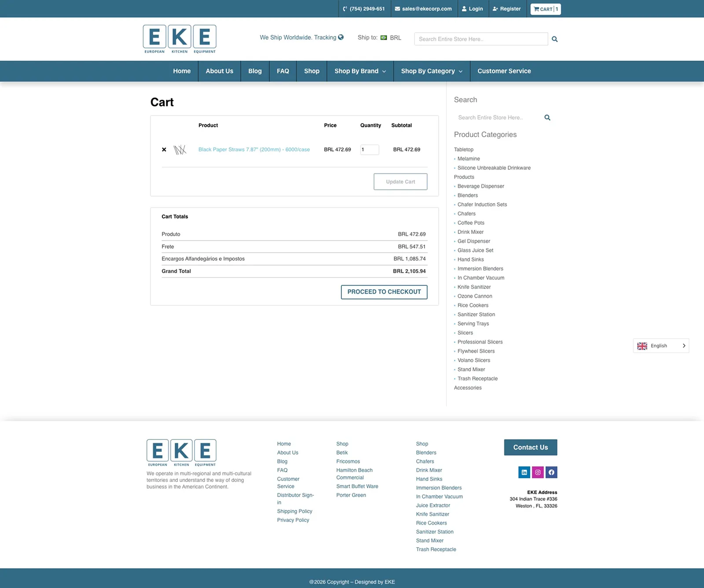Open the Instagram social icon
This screenshot has width=704, height=588.
click(538, 472)
